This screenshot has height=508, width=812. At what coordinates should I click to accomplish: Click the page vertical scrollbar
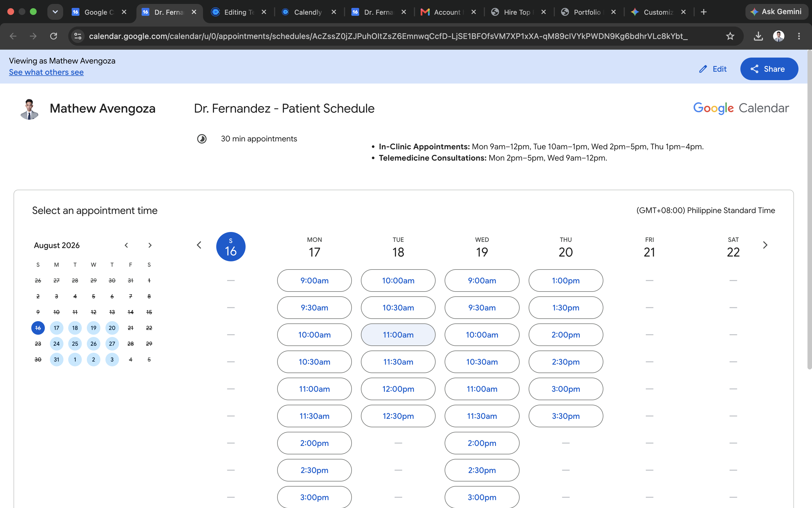pos(809,210)
